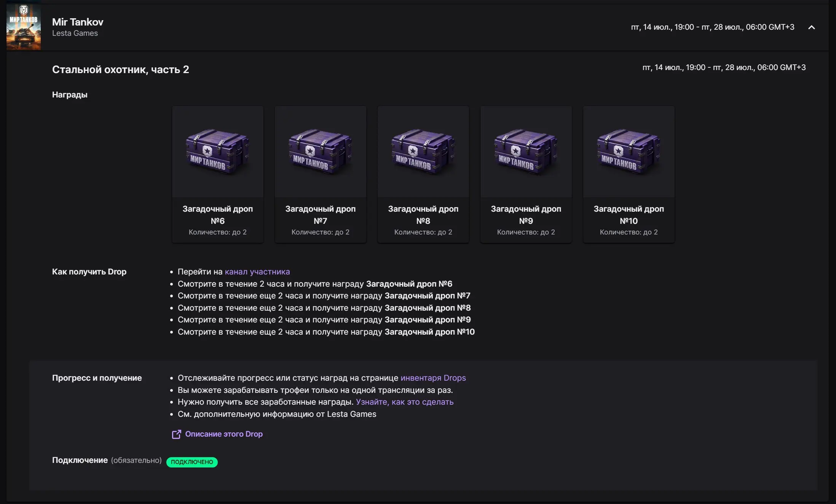Screen dimensions: 836x504
Task: Open the Узнайте, как это сделать link
Action: (x=405, y=402)
